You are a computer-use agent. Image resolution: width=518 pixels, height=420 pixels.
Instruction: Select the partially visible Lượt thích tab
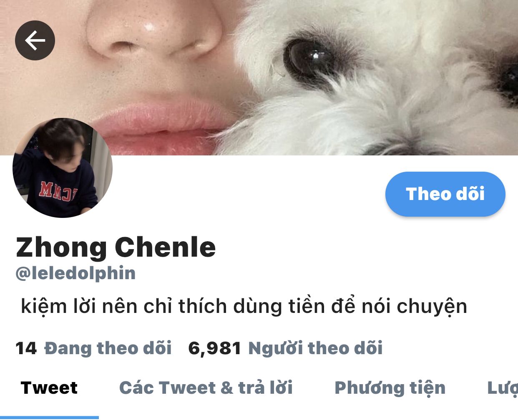coord(503,388)
